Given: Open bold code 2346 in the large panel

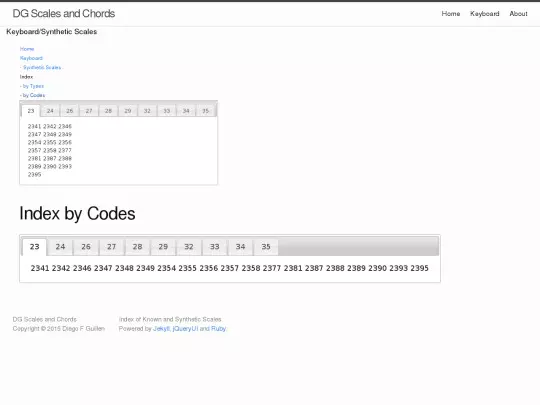Looking at the screenshot, I should (x=82, y=268).
